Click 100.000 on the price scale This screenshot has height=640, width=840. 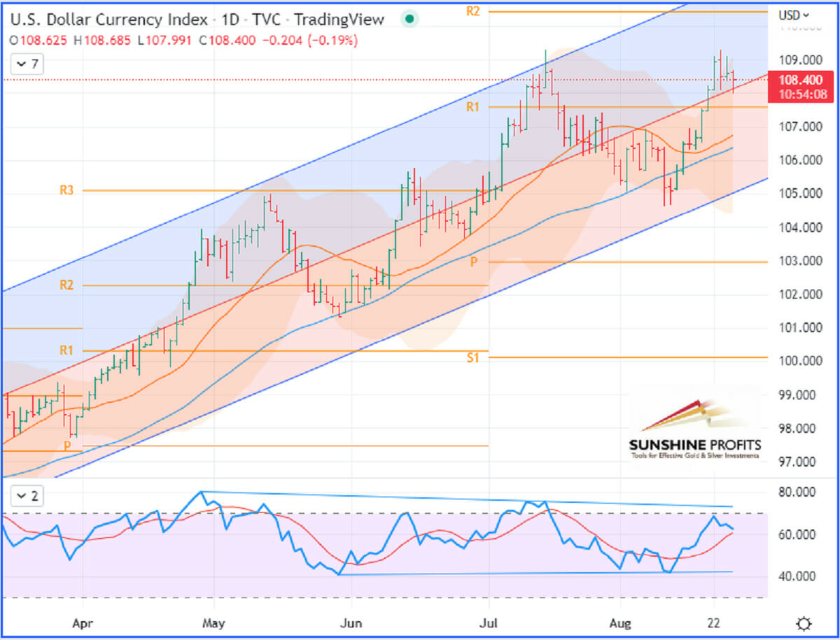point(797,361)
